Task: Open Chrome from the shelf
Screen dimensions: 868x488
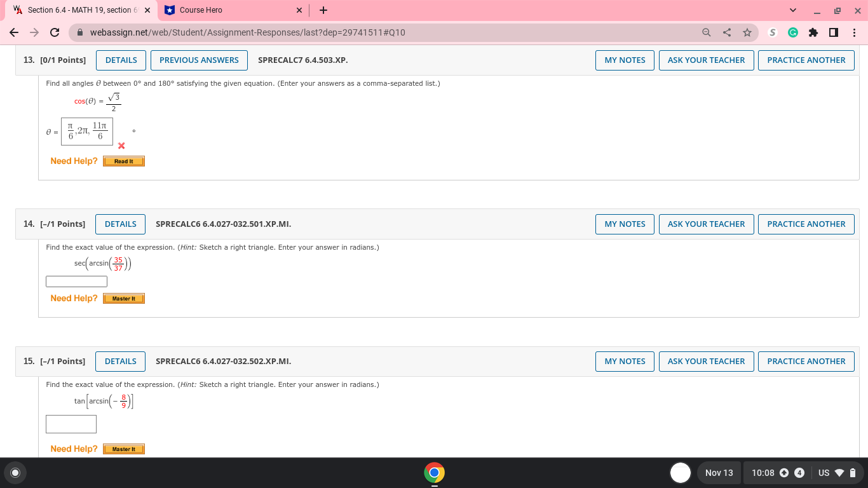Action: pyautogui.click(x=434, y=473)
